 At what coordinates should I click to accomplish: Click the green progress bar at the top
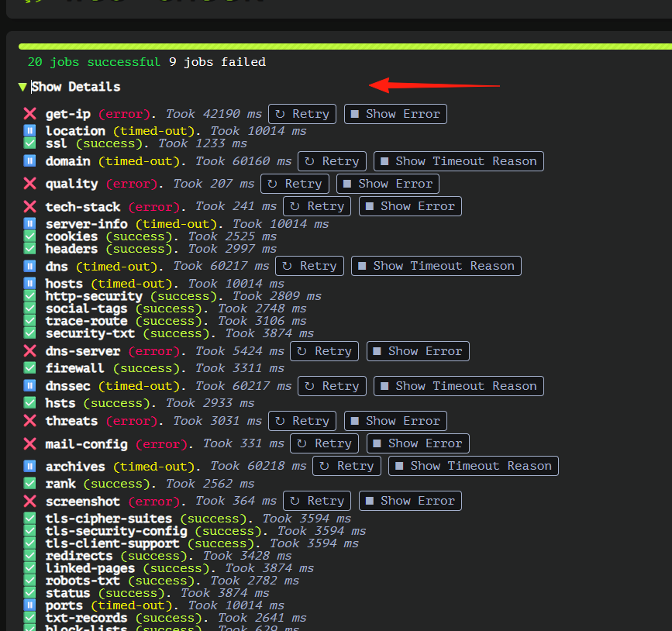345,47
